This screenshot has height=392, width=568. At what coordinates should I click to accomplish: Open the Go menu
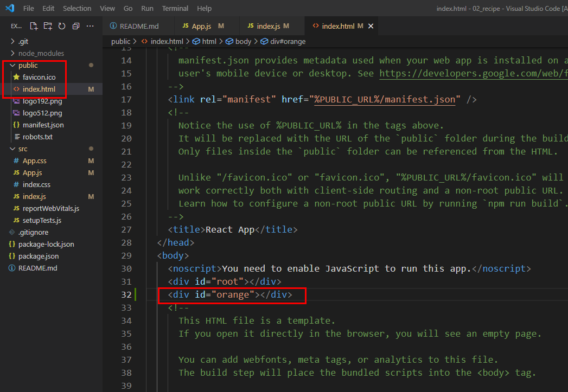pos(128,8)
